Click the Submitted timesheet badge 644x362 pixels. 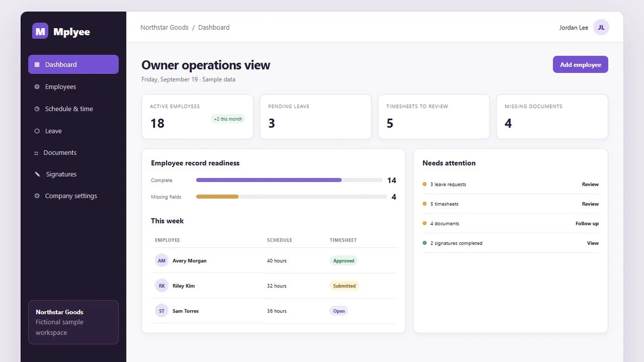(344, 286)
